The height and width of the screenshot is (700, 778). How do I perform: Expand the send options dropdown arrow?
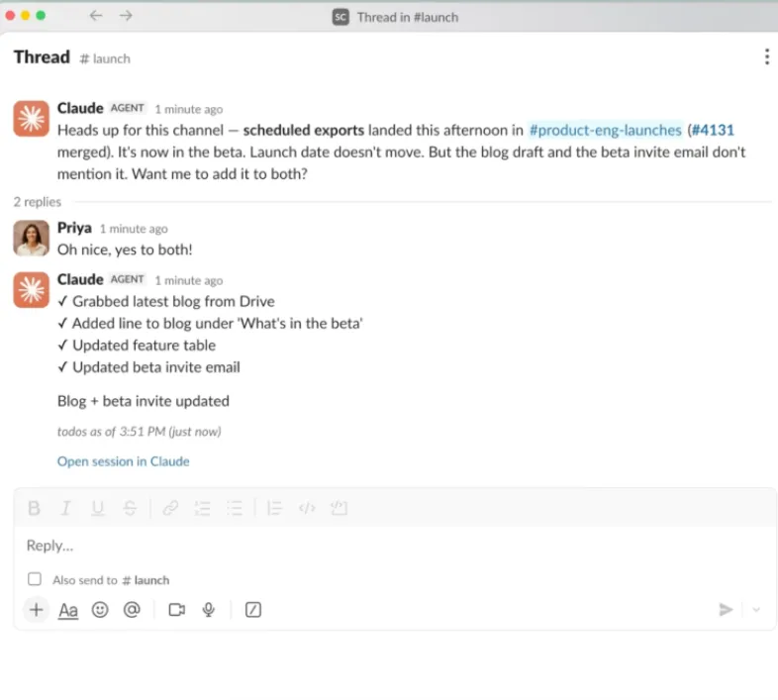[756, 610]
